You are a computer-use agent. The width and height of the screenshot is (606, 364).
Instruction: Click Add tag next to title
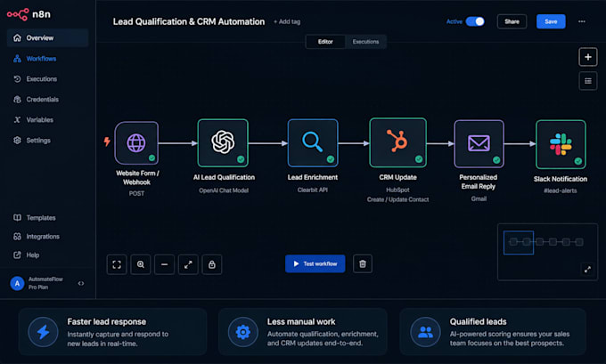(x=287, y=21)
